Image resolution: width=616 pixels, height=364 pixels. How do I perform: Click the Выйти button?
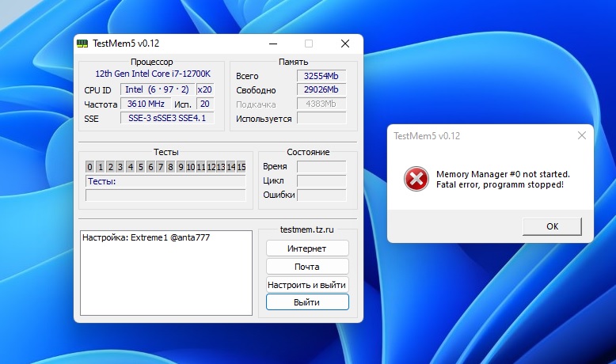[x=307, y=302]
